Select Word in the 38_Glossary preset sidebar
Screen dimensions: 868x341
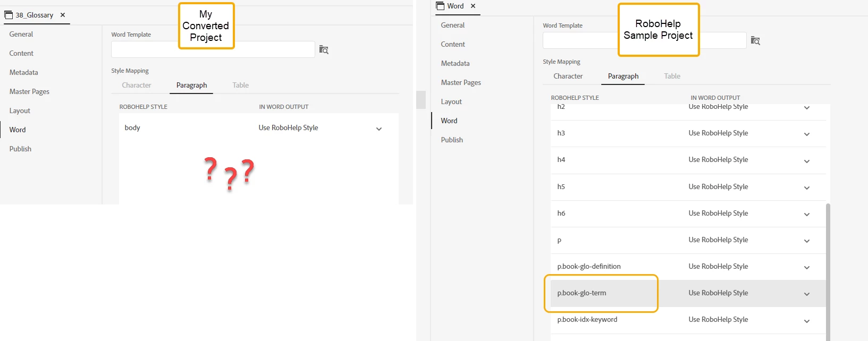[x=18, y=130]
